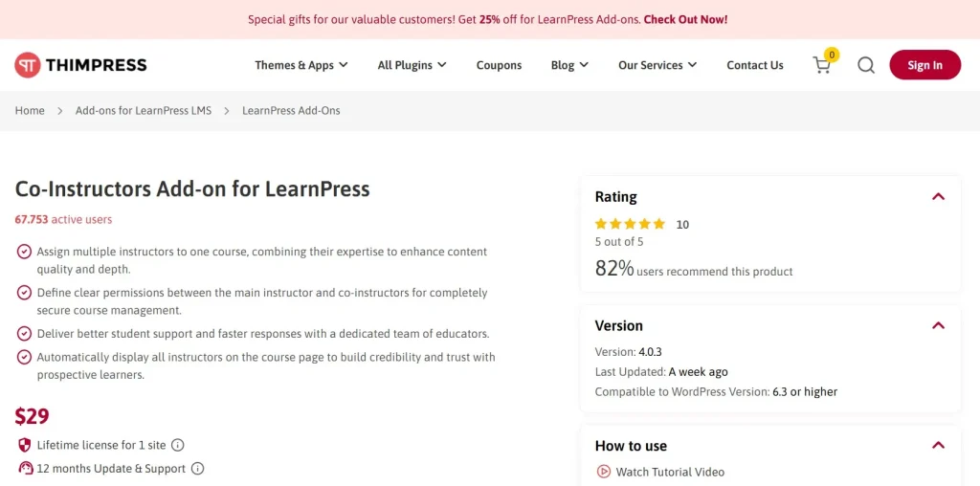The image size is (980, 486).
Task: Open the Our Services dropdown
Action: point(657,65)
